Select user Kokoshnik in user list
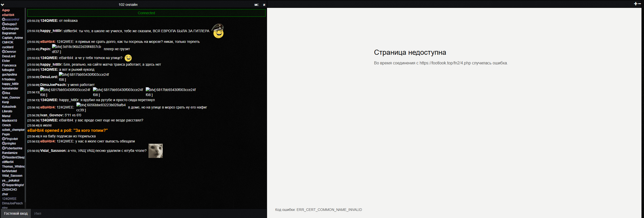The height and width of the screenshot is (218, 644). point(9,107)
